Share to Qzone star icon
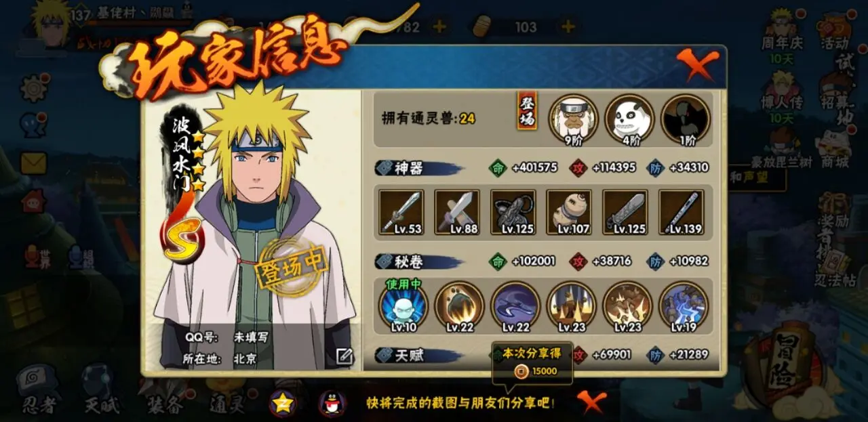This screenshot has width=868, height=422. (x=283, y=404)
